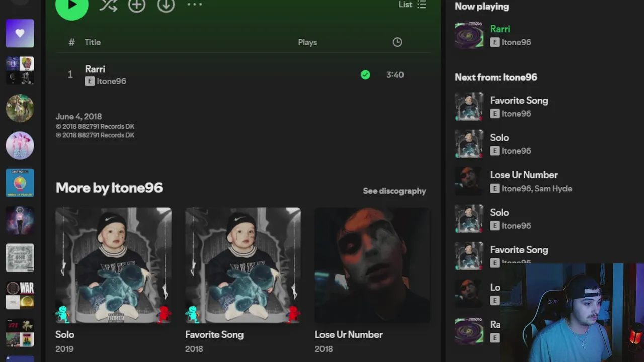Open the Lose Ur Number album cover
Screen dimensions: 644x362
(x=372, y=265)
